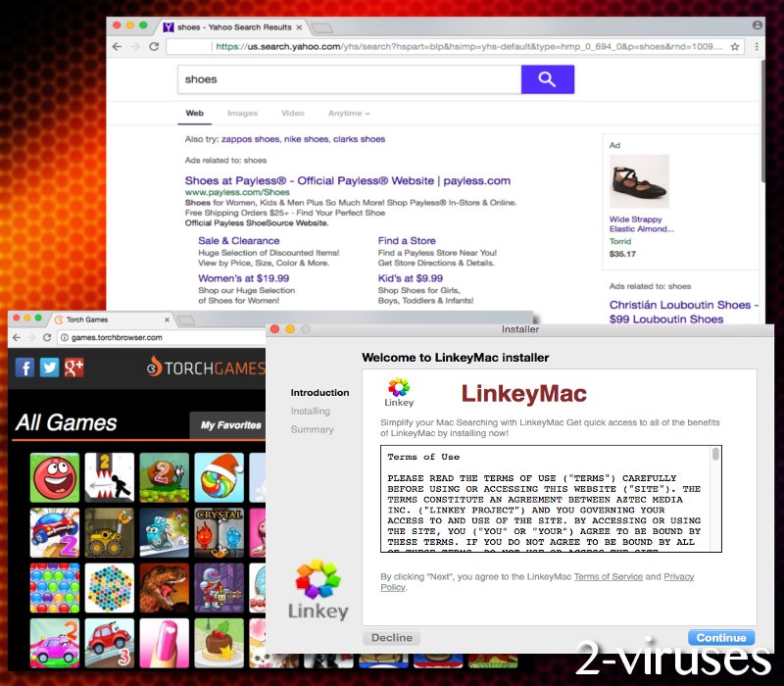
Task: Click the TorchGames flame logo
Action: click(153, 367)
